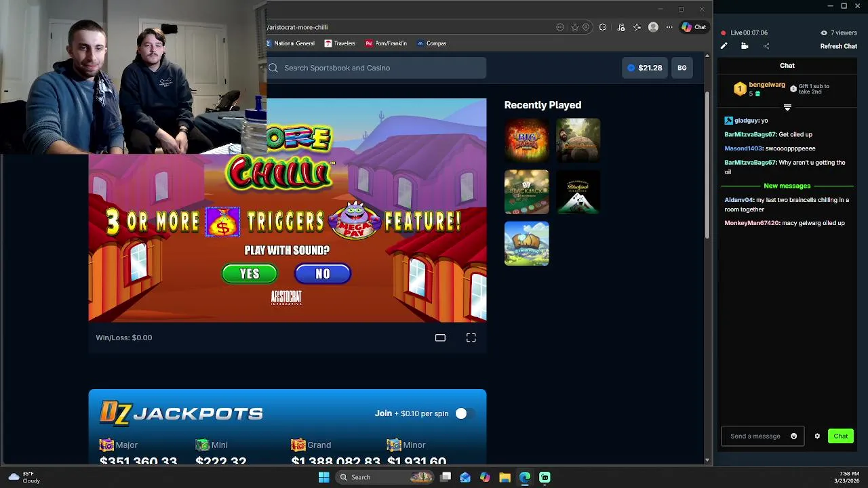Open the blue cartoon recently played game

click(527, 243)
